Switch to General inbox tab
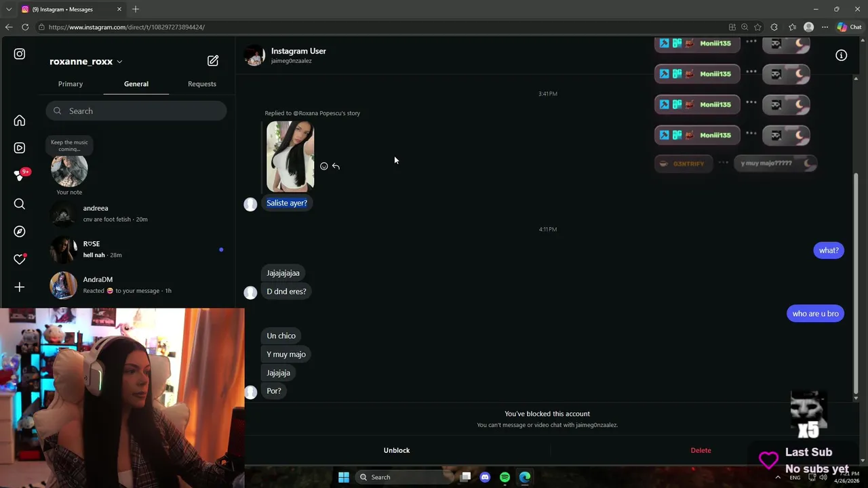Image resolution: width=868 pixels, height=488 pixels. point(136,84)
